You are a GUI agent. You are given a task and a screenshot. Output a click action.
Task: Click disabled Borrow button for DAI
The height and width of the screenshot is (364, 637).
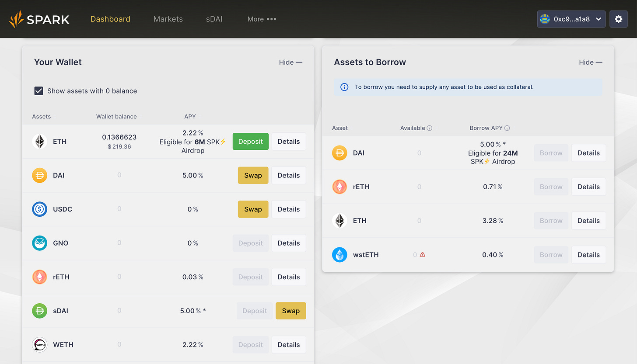coord(551,153)
